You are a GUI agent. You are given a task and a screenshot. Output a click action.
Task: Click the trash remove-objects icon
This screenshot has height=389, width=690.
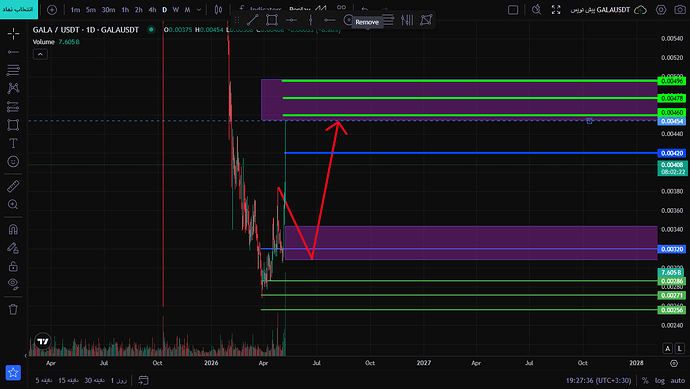coord(13,309)
